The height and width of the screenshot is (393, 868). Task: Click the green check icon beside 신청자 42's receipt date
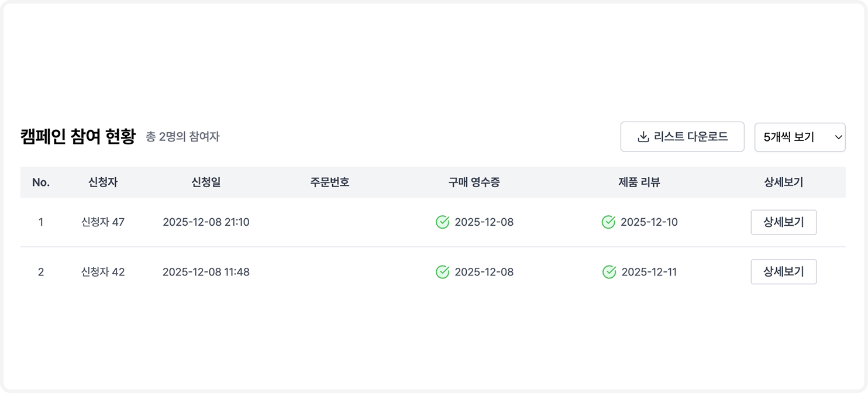tap(443, 272)
